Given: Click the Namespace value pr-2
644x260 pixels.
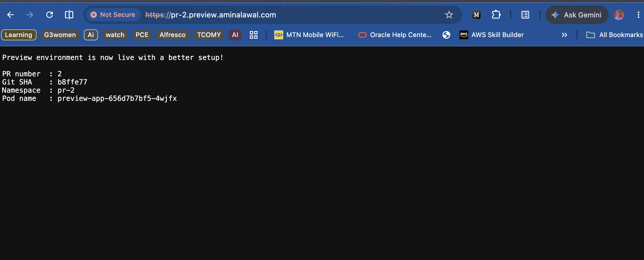Looking at the screenshot, I should tap(66, 90).
